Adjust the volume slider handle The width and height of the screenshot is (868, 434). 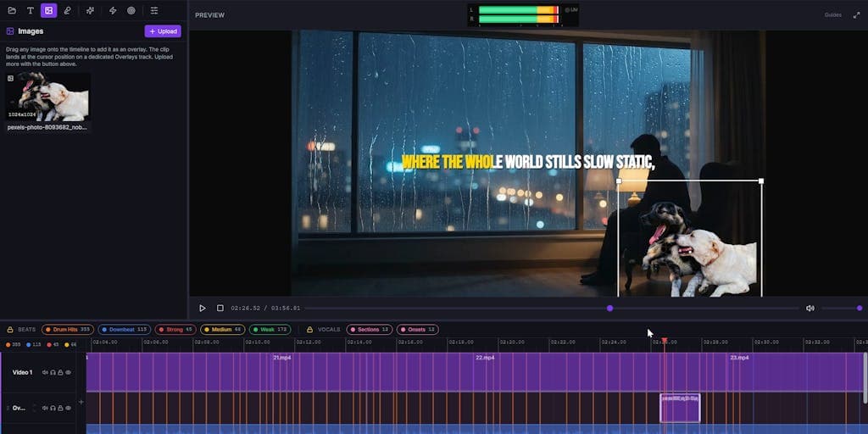(860, 309)
